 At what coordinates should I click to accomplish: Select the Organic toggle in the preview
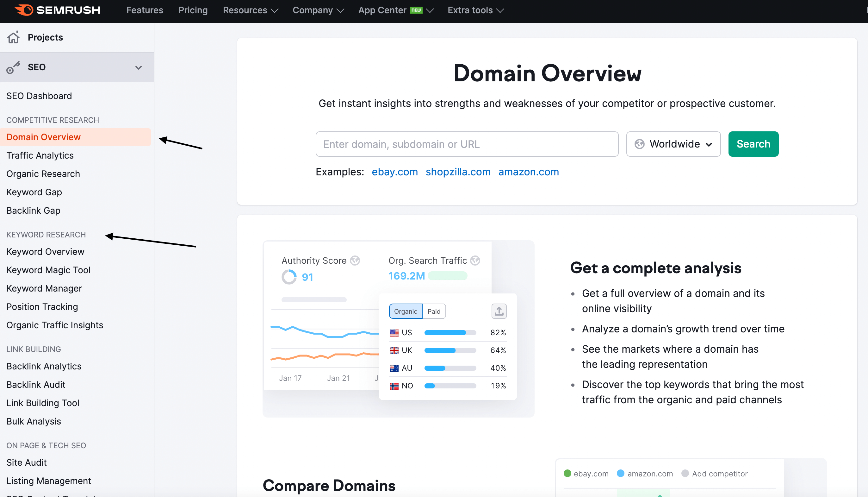406,311
